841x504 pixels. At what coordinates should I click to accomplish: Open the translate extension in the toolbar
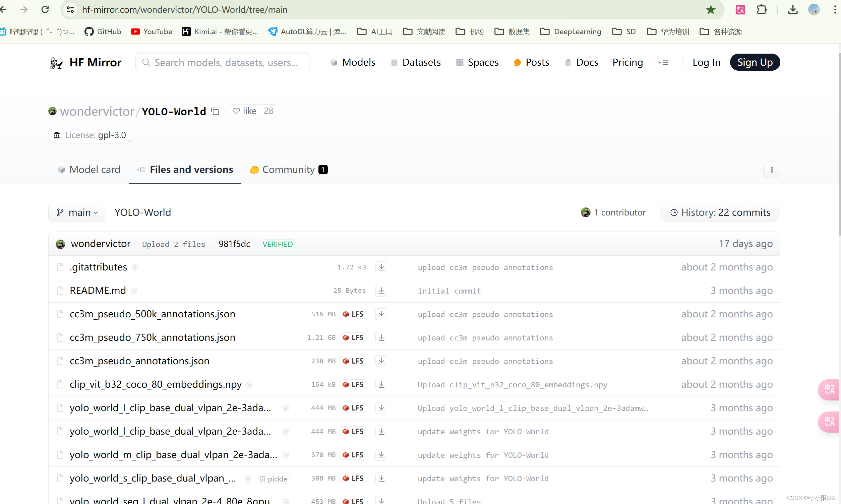740,9
